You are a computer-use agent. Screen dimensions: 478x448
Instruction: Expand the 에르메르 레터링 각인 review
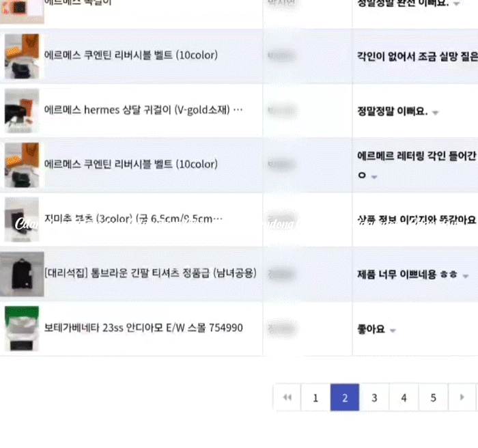(374, 177)
